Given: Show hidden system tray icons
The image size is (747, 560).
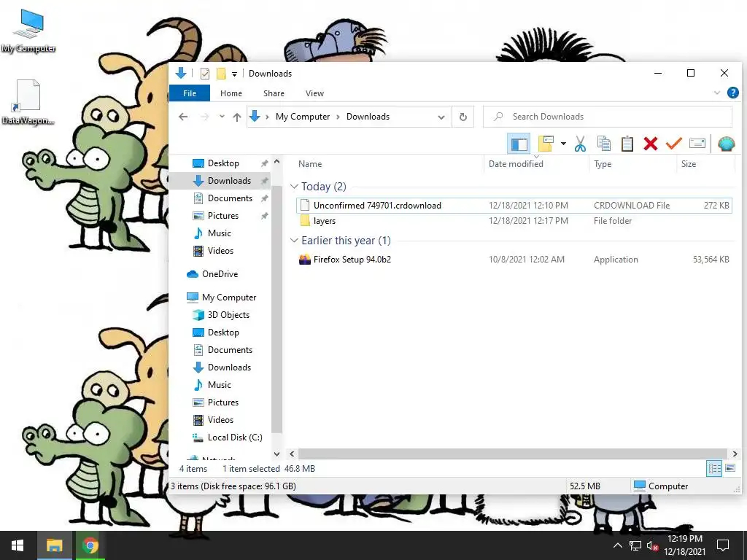Looking at the screenshot, I should (617, 545).
